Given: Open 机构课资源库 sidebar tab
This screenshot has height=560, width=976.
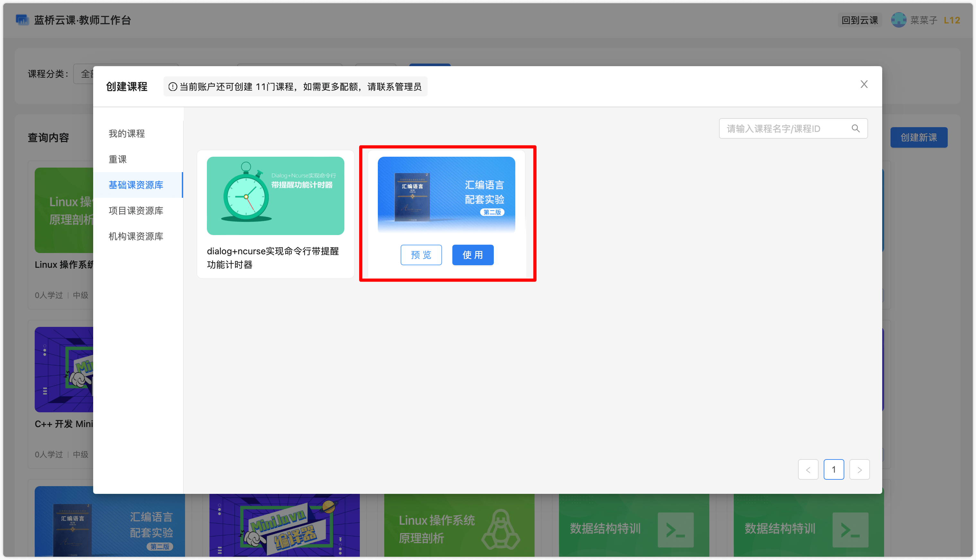Looking at the screenshot, I should [x=136, y=237].
